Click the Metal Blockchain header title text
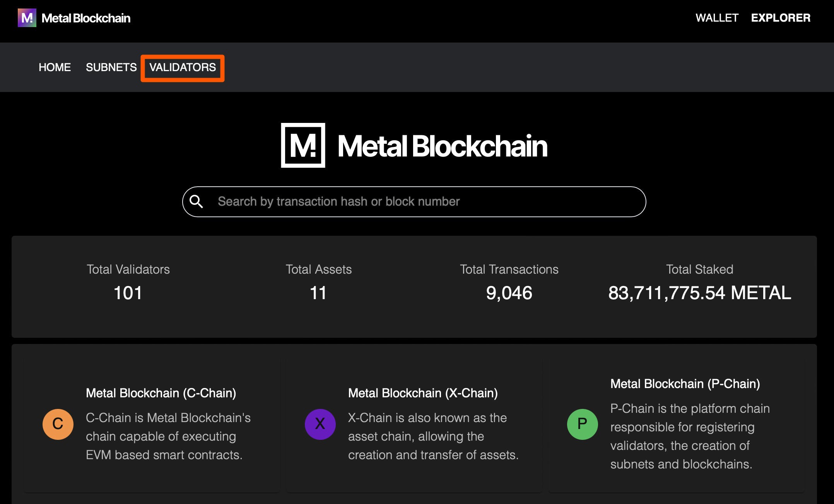The width and height of the screenshot is (834, 504). point(86,18)
